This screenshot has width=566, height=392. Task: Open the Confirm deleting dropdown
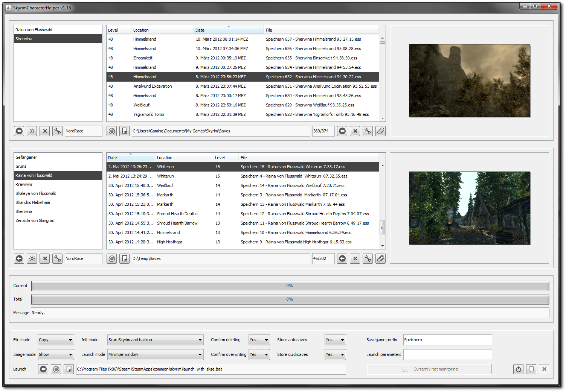259,340
